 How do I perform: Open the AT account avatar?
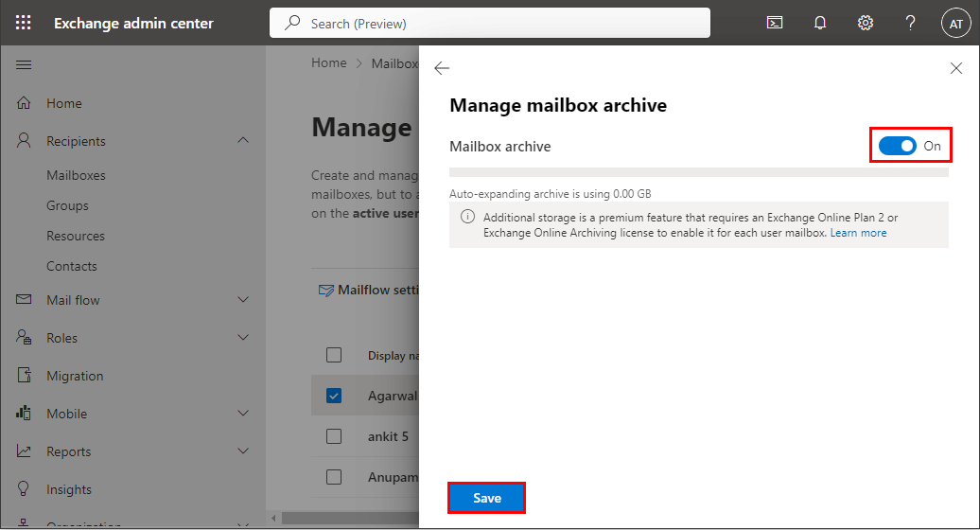pos(955,24)
